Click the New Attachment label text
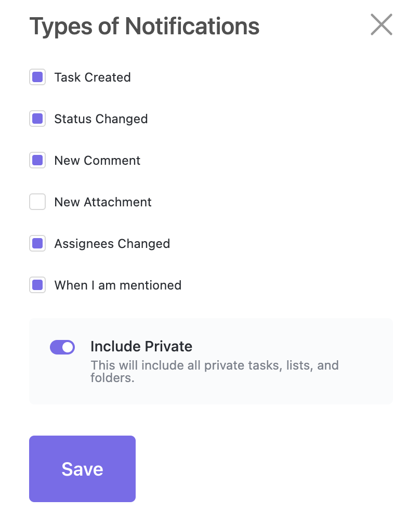The image size is (420, 525). (x=103, y=202)
